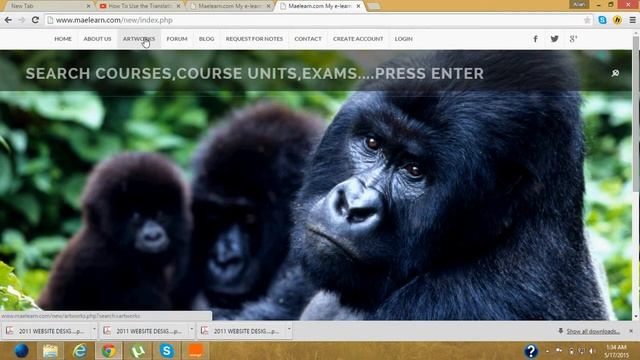Viewport: 640px width, 360px height.
Task: Open the ARTWORKS menu item
Action: (139, 39)
